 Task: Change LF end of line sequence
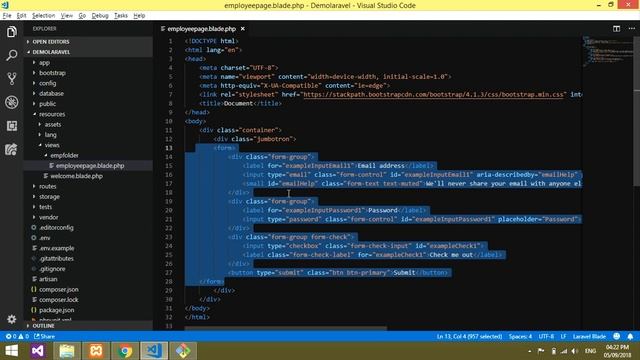(563, 336)
